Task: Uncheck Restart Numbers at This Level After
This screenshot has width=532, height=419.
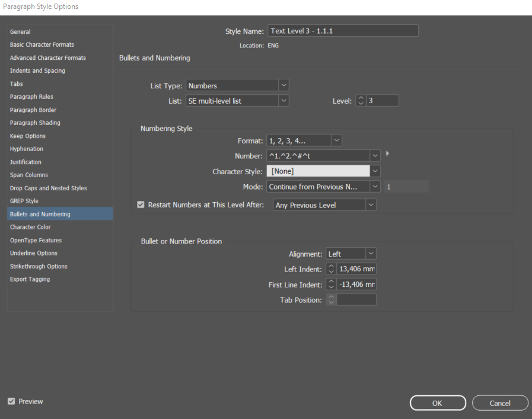Action: pos(141,204)
